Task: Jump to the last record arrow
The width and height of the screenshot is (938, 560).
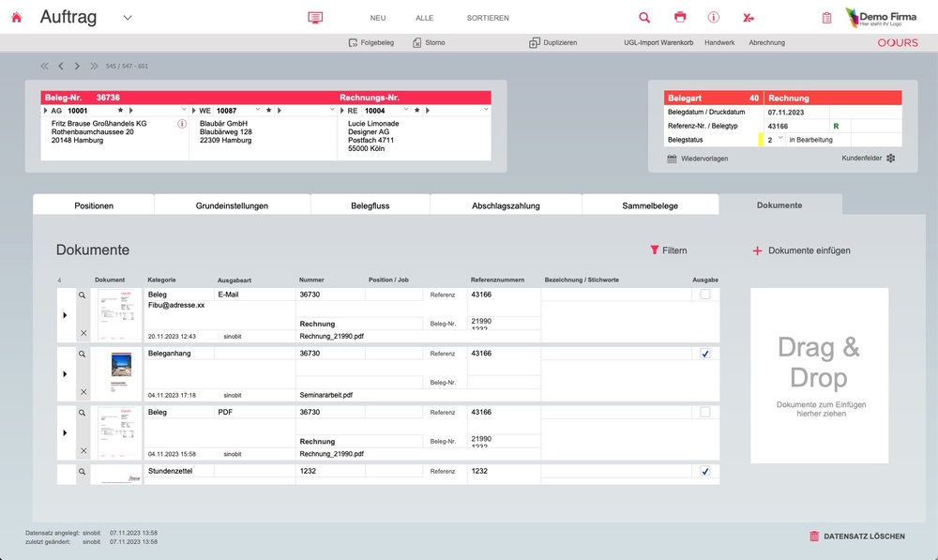Action: point(94,66)
